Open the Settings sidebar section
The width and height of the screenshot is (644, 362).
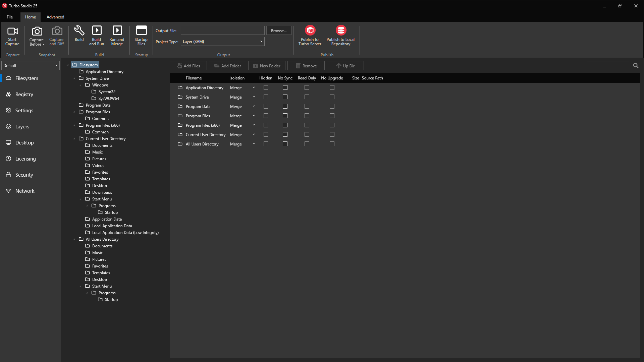click(30, 111)
